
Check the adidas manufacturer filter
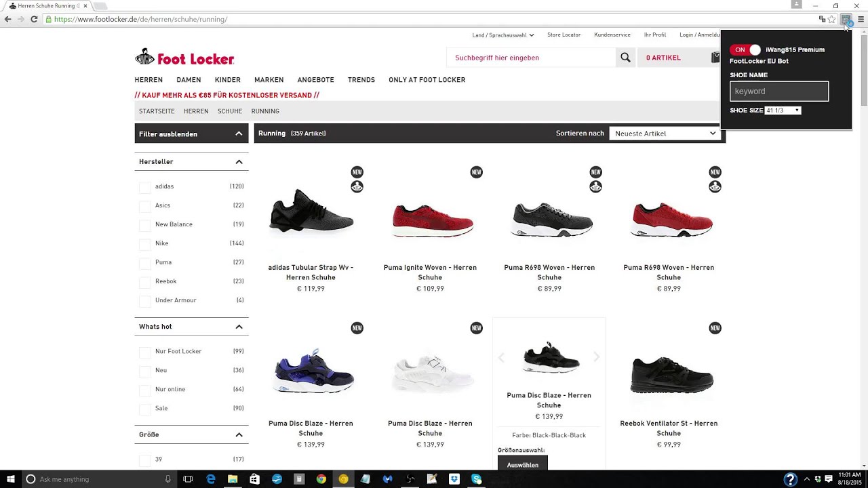pos(144,187)
